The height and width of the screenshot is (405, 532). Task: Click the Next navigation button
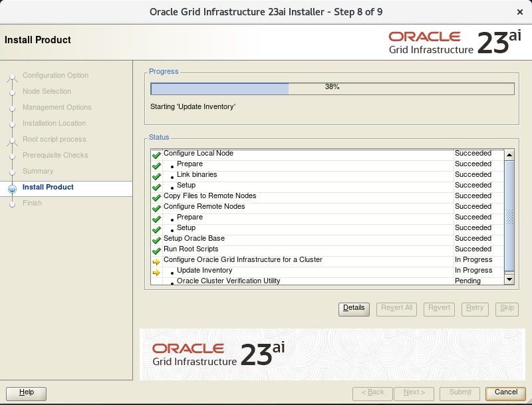click(414, 394)
